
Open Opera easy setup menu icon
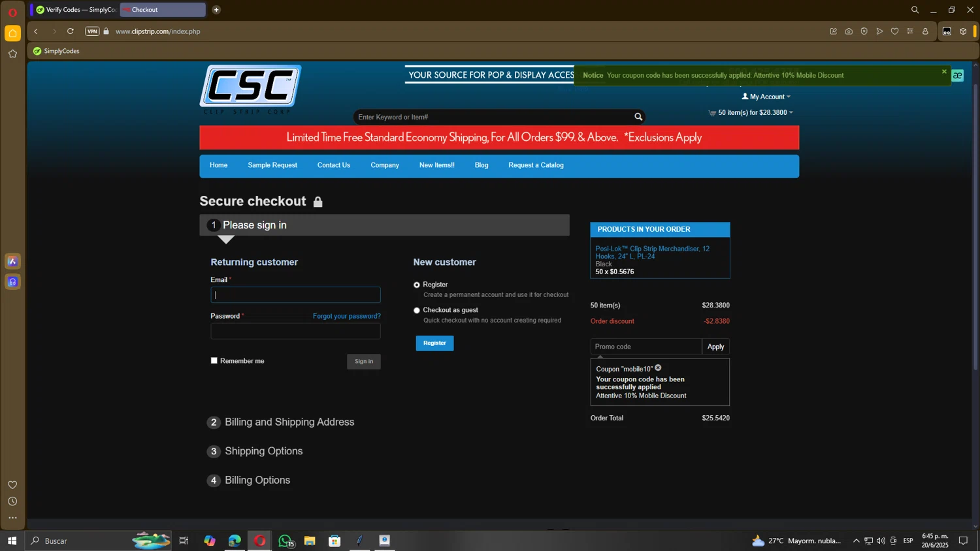(x=910, y=31)
